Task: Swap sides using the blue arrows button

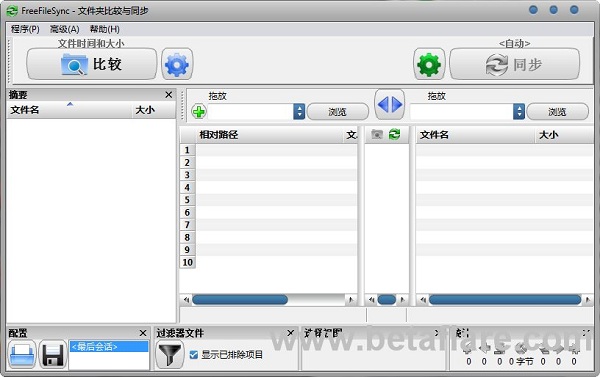Action: tap(390, 104)
